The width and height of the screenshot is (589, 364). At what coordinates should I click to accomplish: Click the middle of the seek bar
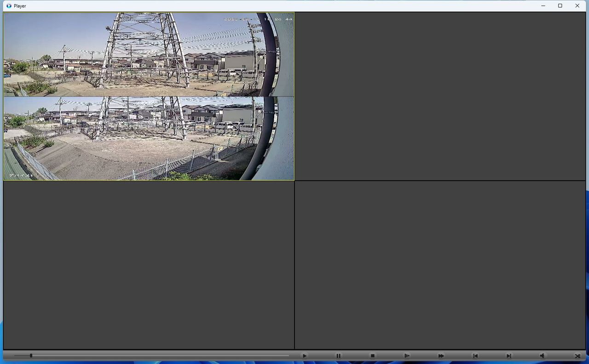click(151, 355)
